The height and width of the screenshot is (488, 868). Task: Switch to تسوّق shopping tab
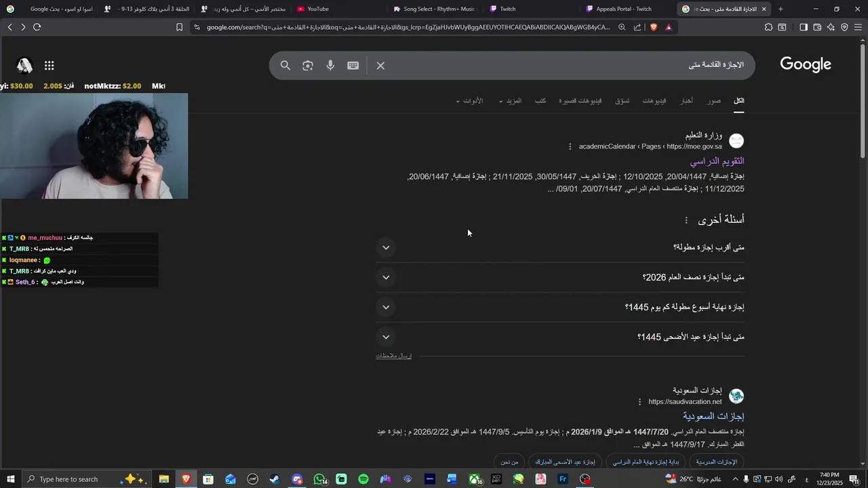(622, 101)
